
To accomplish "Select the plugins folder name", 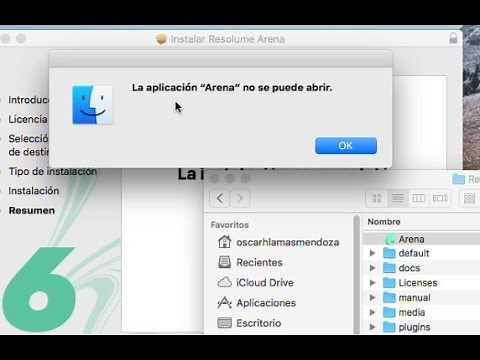I will tap(414, 327).
